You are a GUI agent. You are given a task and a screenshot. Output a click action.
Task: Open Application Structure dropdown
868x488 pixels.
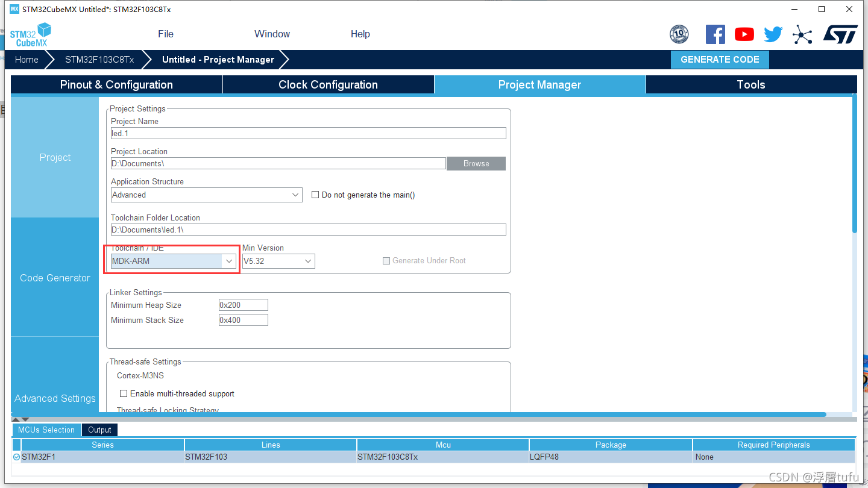click(207, 195)
